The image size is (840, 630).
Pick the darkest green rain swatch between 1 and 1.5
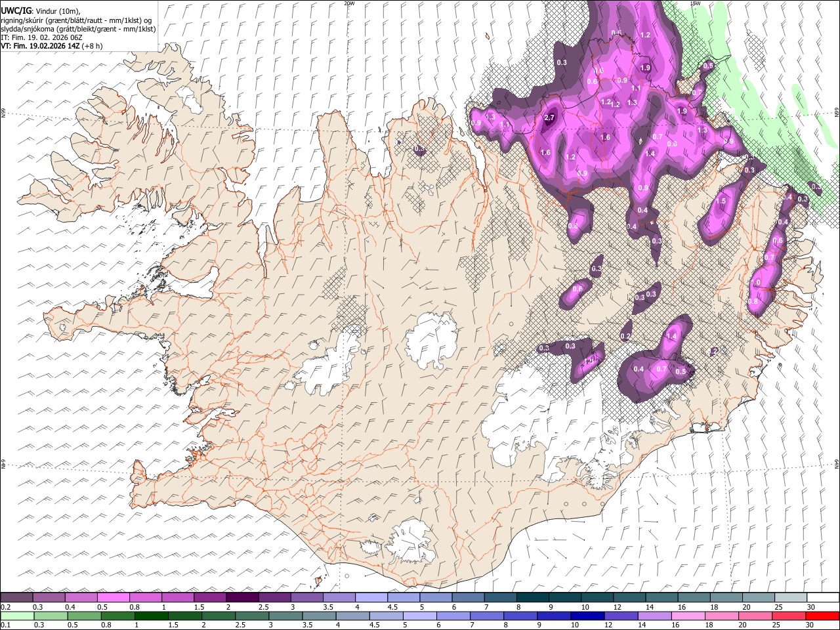pyautogui.click(x=152, y=616)
